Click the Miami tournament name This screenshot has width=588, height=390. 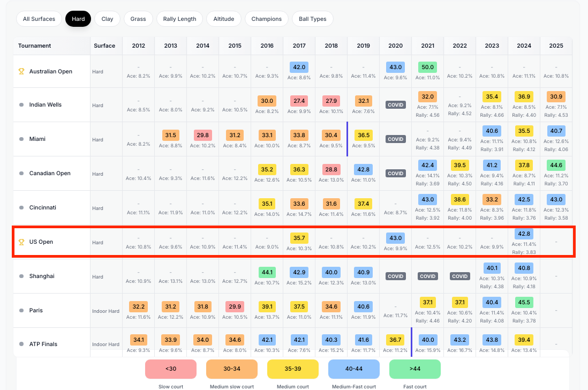(37, 139)
